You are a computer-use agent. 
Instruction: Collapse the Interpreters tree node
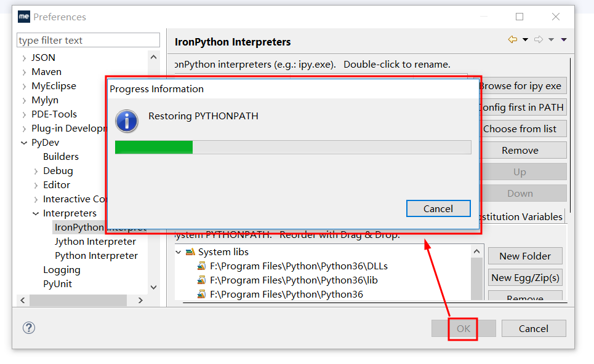[x=36, y=213]
